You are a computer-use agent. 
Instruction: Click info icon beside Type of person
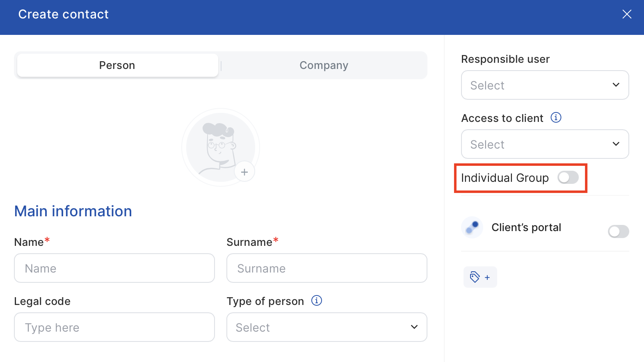coord(317,300)
